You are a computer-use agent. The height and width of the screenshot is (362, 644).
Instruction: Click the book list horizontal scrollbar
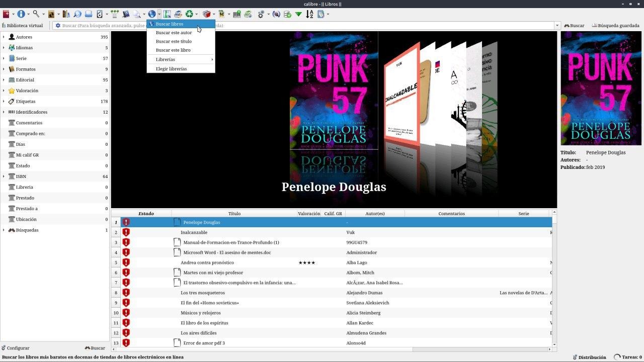pos(331,349)
